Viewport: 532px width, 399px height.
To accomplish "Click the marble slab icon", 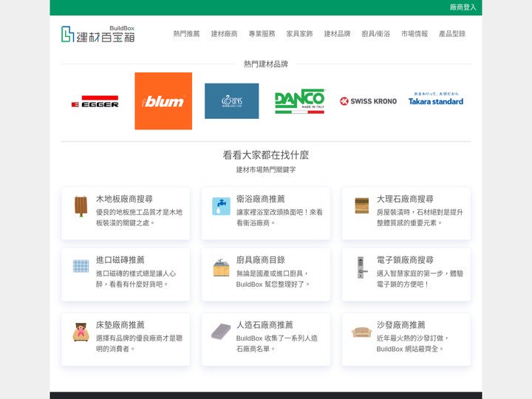I will [x=361, y=205].
